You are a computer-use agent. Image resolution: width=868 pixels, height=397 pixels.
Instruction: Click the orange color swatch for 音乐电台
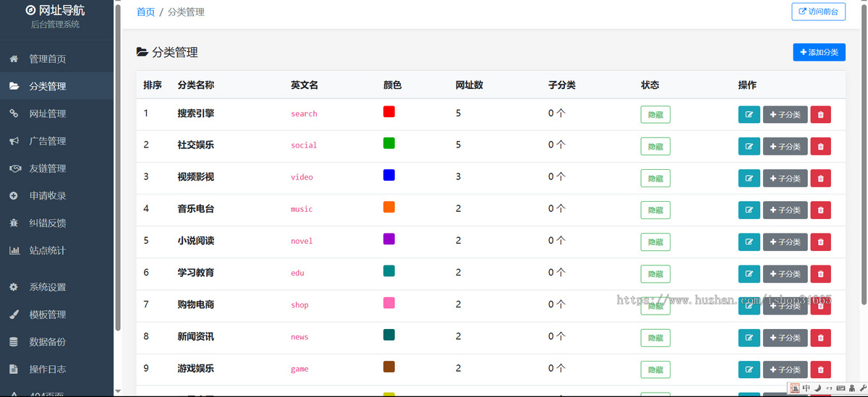point(389,207)
